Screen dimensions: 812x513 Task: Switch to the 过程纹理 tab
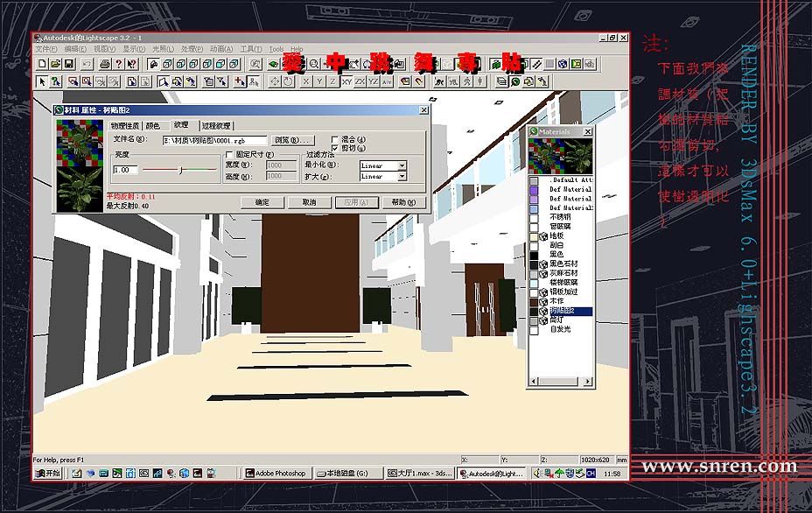pos(215,126)
